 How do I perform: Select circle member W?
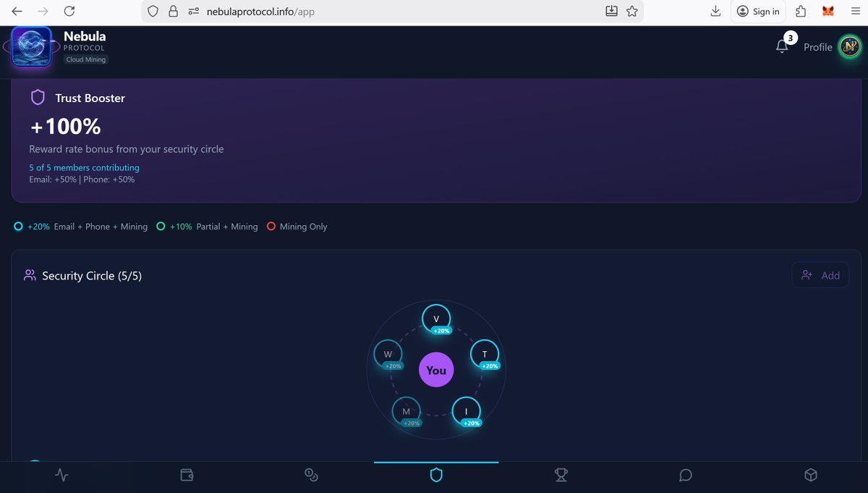[388, 354]
